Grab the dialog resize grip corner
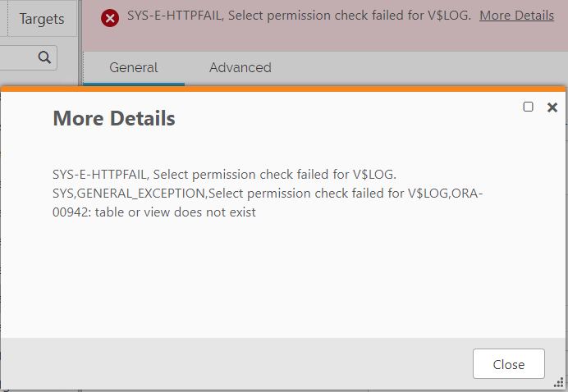This screenshot has width=568, height=392. 560,383
